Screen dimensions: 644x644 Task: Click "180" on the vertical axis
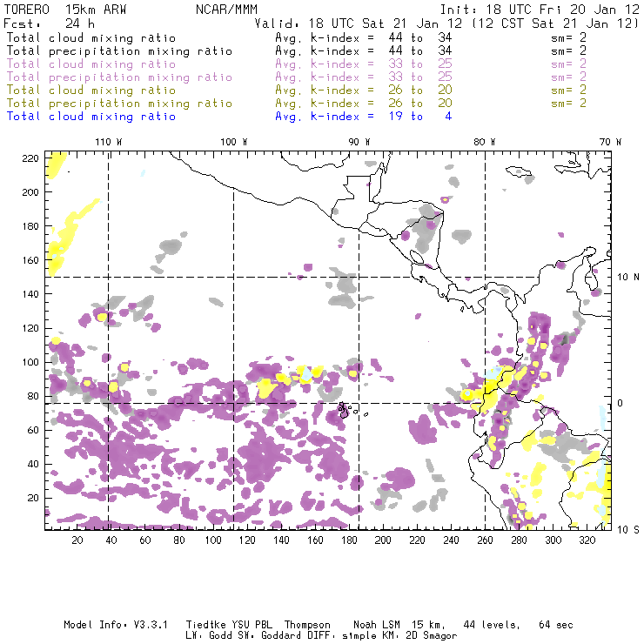click(30, 226)
